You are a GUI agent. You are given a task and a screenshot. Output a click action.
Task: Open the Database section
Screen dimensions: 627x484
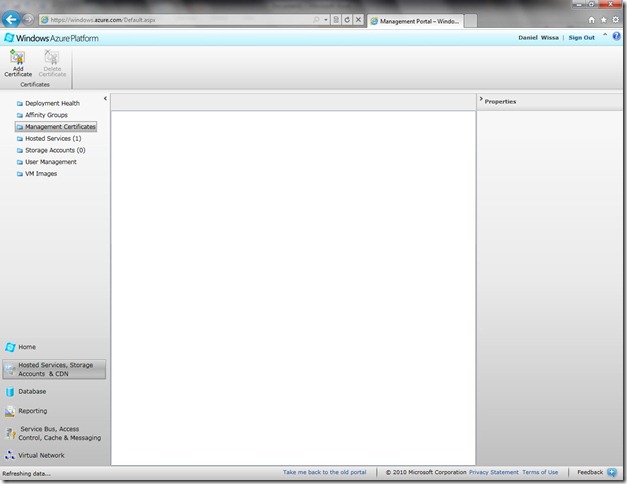click(32, 391)
